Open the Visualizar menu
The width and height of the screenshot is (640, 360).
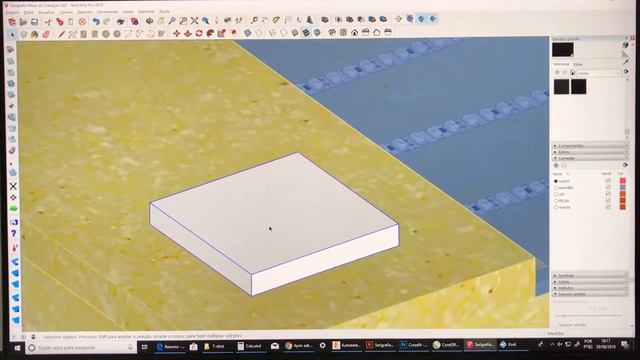tap(46, 13)
